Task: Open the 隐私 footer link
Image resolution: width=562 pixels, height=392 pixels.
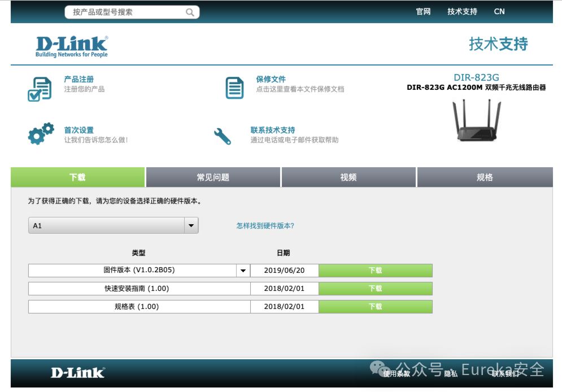Action: 451,374
